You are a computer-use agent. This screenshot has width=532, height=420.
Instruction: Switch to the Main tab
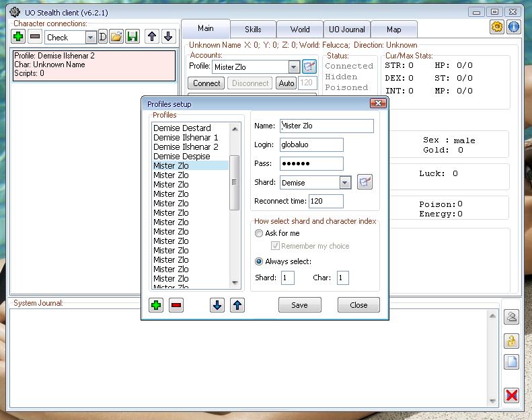pos(206,28)
